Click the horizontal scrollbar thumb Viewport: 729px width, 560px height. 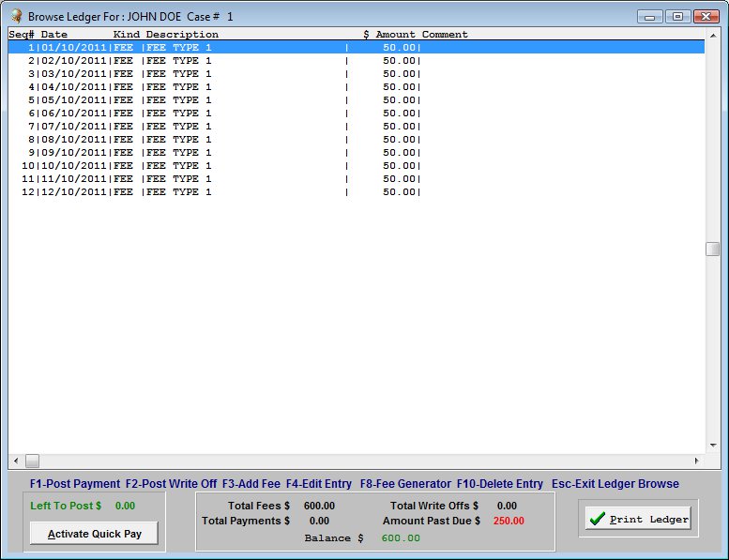click(32, 461)
